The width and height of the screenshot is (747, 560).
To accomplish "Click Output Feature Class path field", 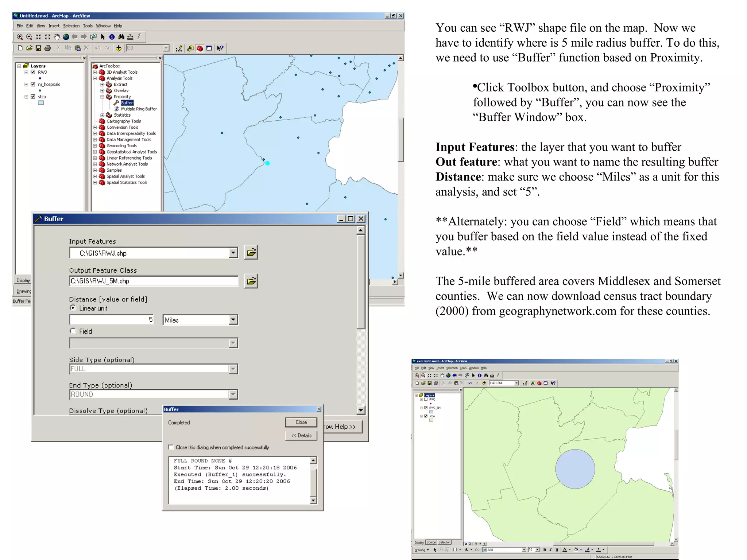I will coord(154,281).
